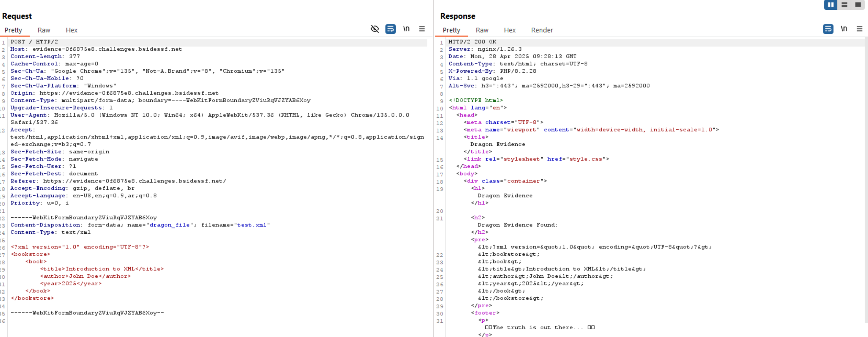Toggle the \n newline display in Response panel

pos(844,29)
